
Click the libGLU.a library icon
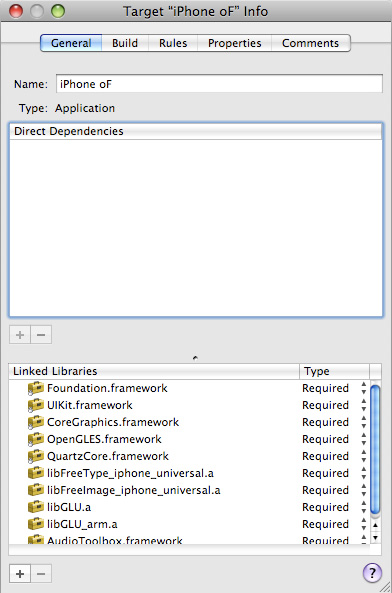(36, 507)
